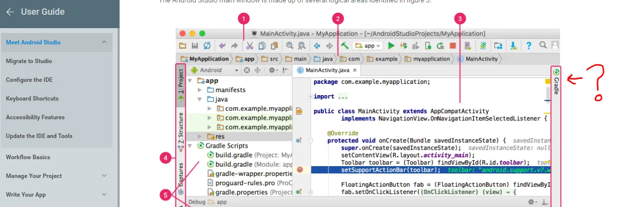Open the Structure tool window tab

[181, 131]
